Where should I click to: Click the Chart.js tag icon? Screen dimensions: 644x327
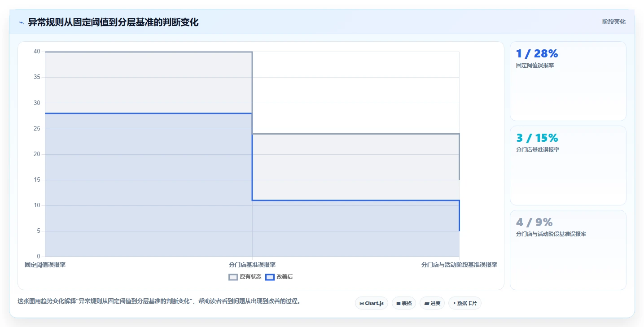coord(362,304)
